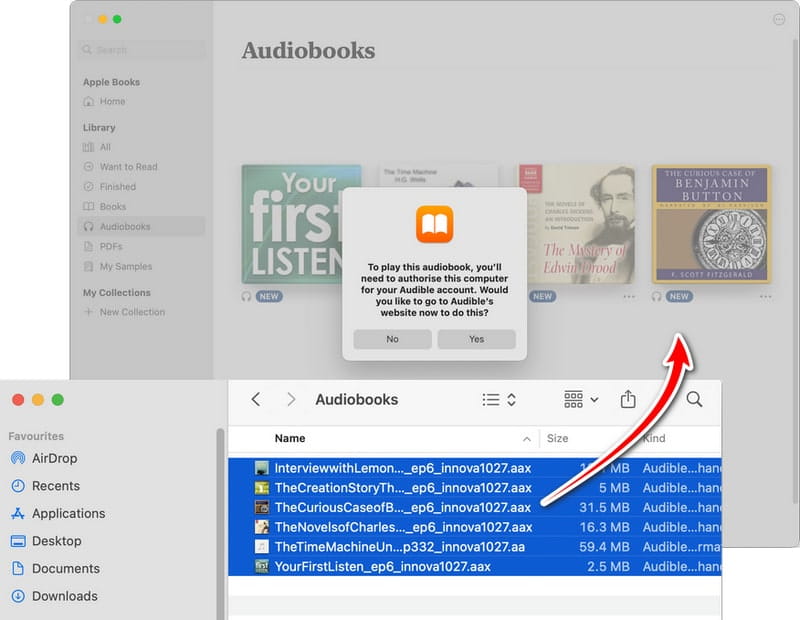Click Yes in the Audible authorisation dialog
This screenshot has height=620, width=800.
coord(476,339)
